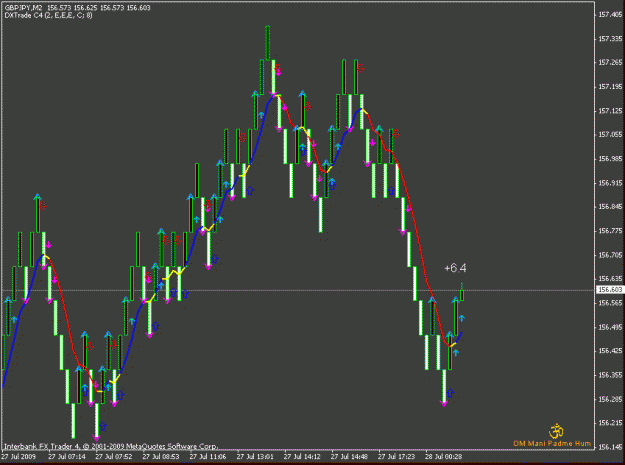Click price axis label 156.495

click(x=610, y=327)
